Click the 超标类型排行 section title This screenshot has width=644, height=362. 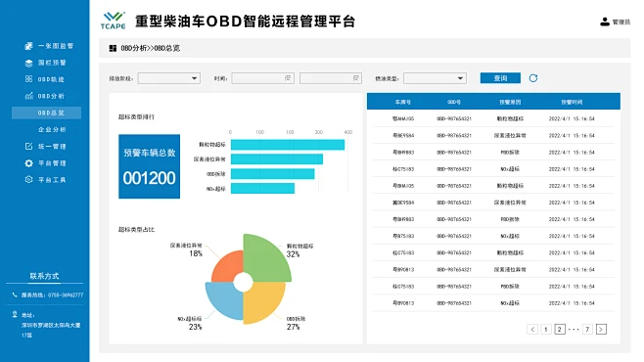[x=136, y=117]
